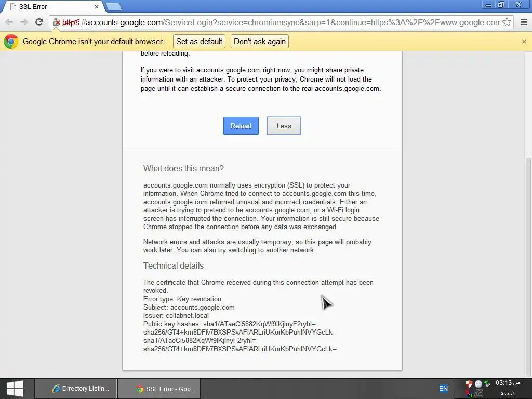Click the address bar URL field
Viewport: 532px width, 399px height.
point(282,22)
